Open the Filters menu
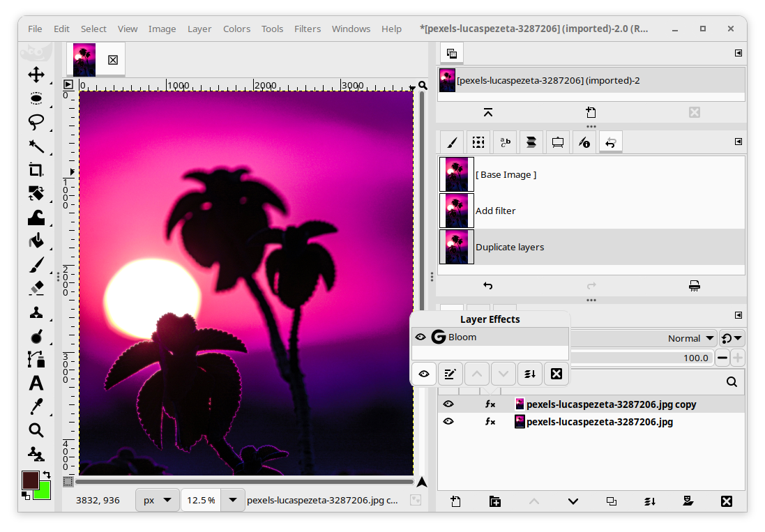 (308, 29)
